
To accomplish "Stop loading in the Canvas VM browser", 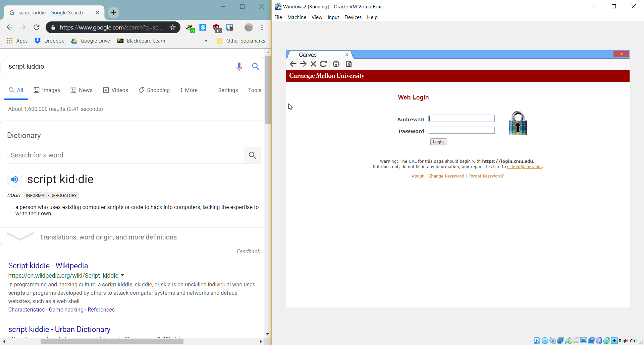I will pos(313,64).
